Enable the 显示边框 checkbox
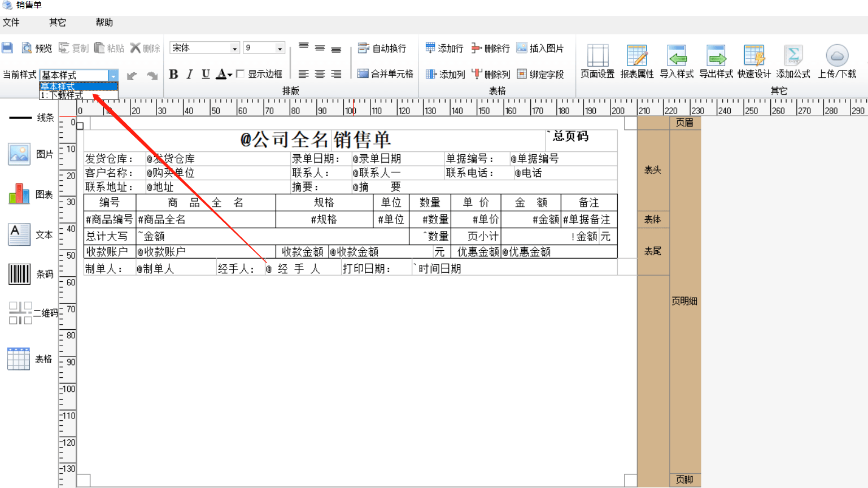The image size is (868, 488). (x=241, y=74)
